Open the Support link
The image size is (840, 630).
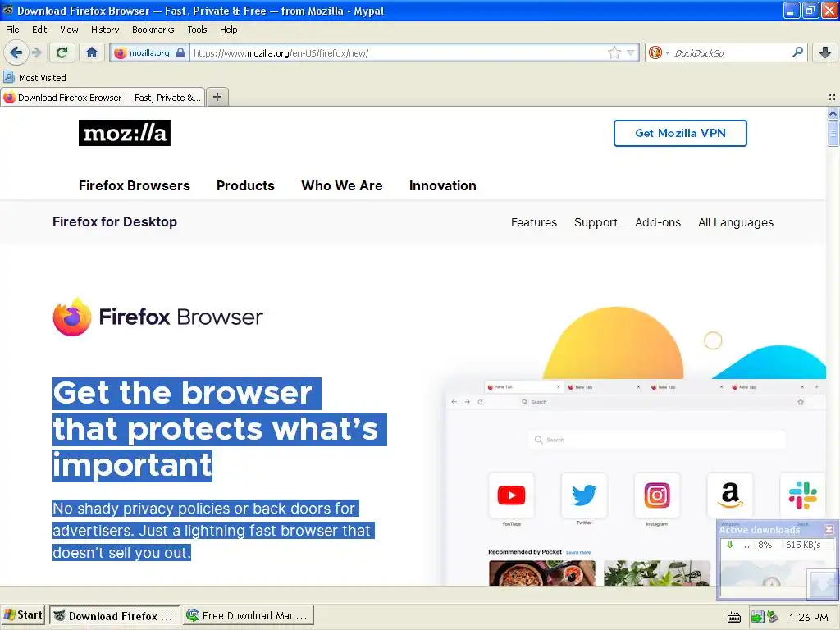pos(596,222)
